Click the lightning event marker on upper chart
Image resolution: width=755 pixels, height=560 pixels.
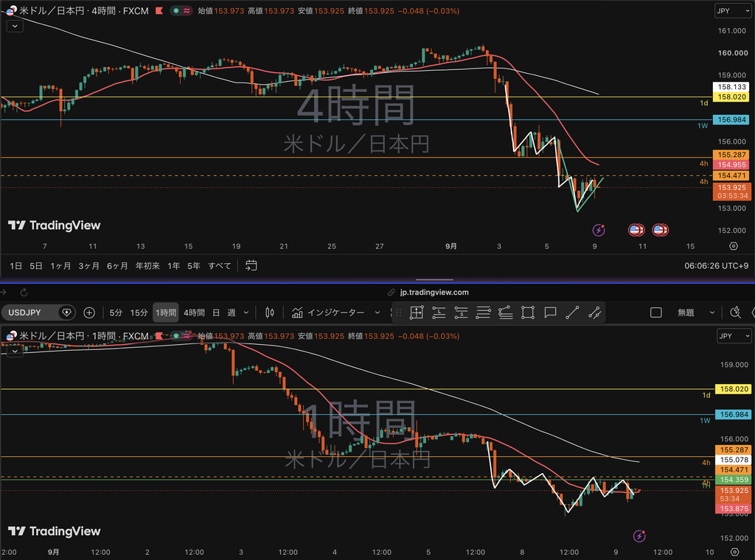click(x=599, y=230)
